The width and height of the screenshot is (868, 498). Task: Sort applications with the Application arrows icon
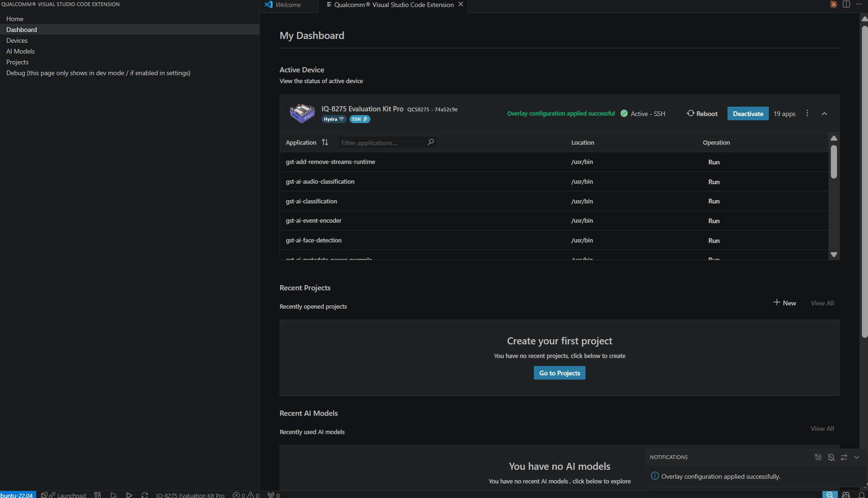[325, 142]
